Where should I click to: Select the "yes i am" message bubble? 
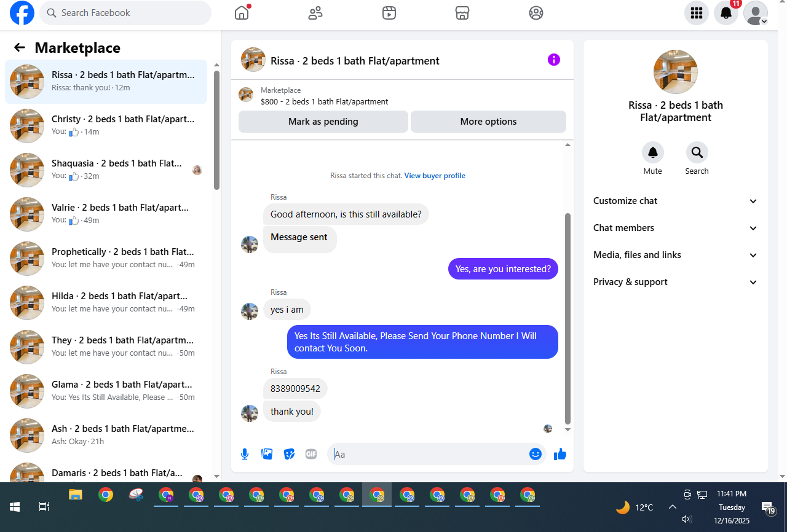click(287, 310)
